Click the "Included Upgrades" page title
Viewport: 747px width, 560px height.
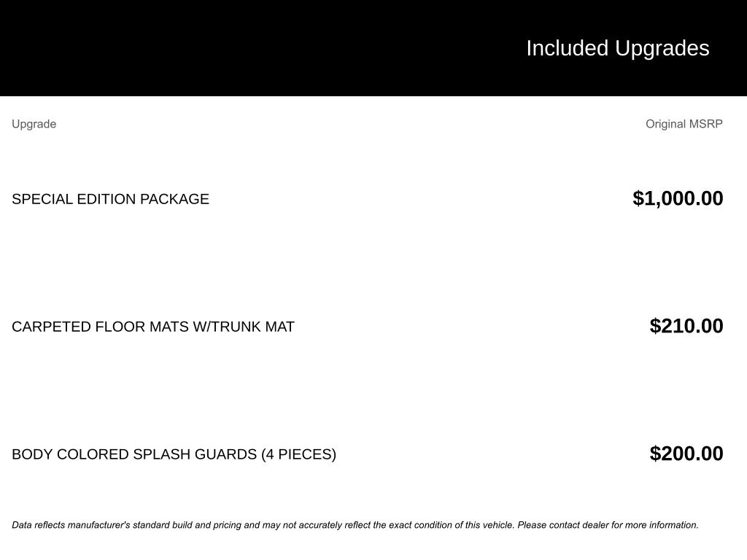pos(617,48)
